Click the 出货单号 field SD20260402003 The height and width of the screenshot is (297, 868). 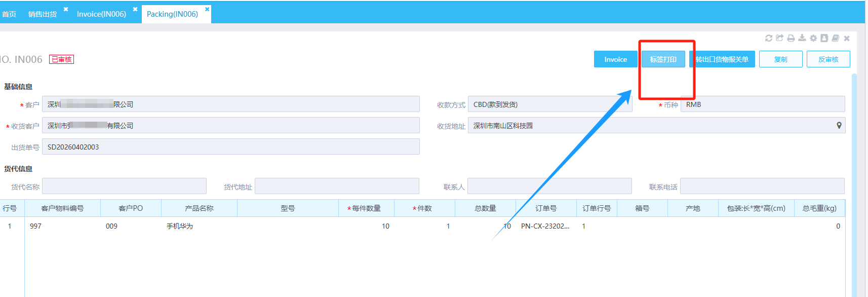pyautogui.click(x=231, y=146)
